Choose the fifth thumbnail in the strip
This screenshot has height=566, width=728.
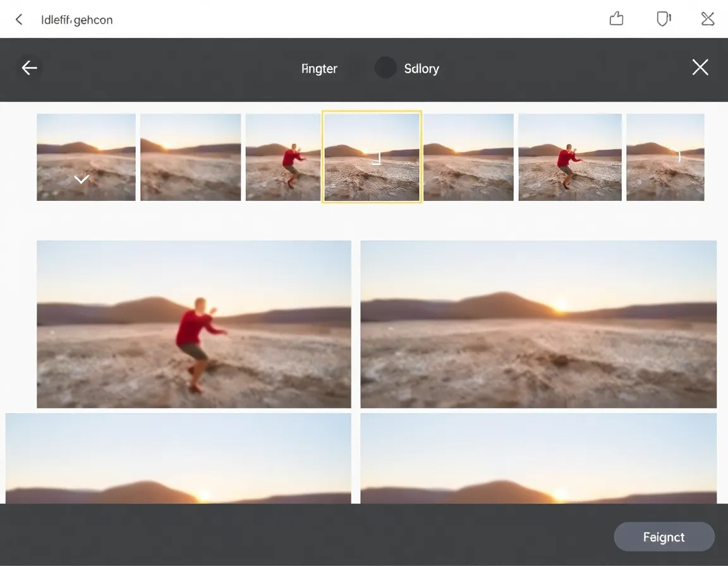[468, 157]
